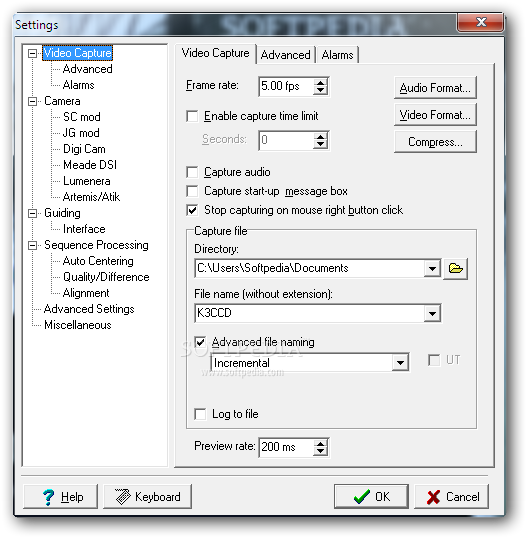Open the Directory dropdown list

pyautogui.click(x=432, y=268)
